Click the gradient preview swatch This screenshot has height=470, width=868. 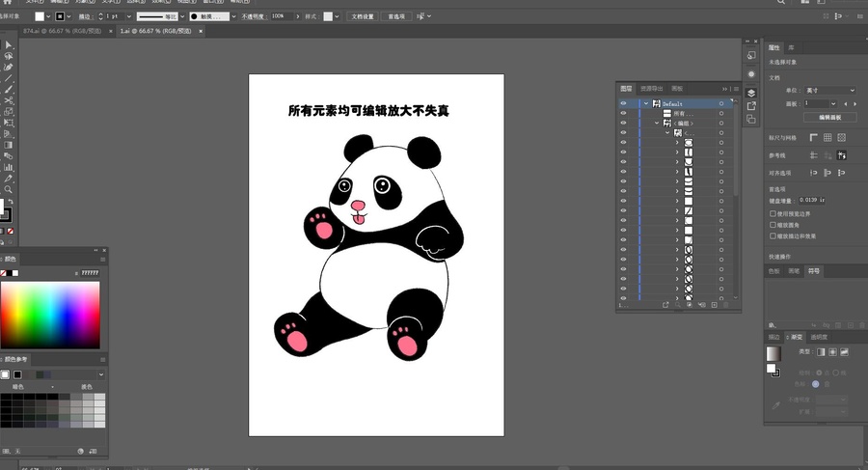point(773,353)
